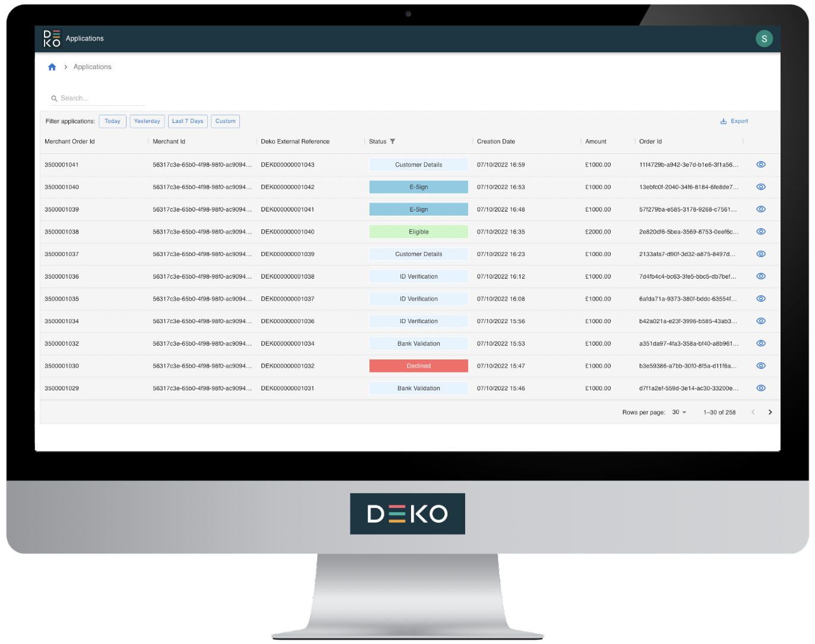The width and height of the screenshot is (815, 644).
Task: Sort by Merchant Id column header
Action: 169,142
